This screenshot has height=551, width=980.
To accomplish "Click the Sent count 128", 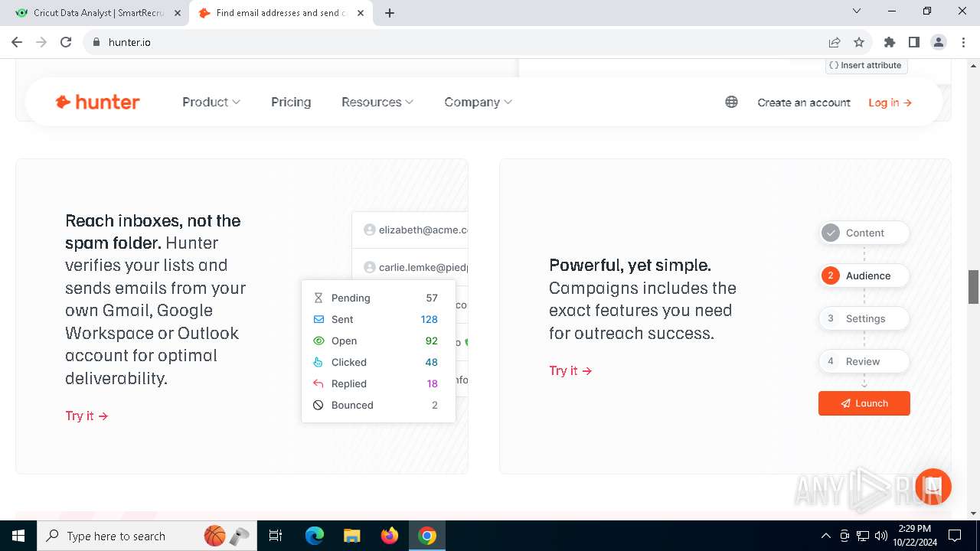I will (x=429, y=319).
